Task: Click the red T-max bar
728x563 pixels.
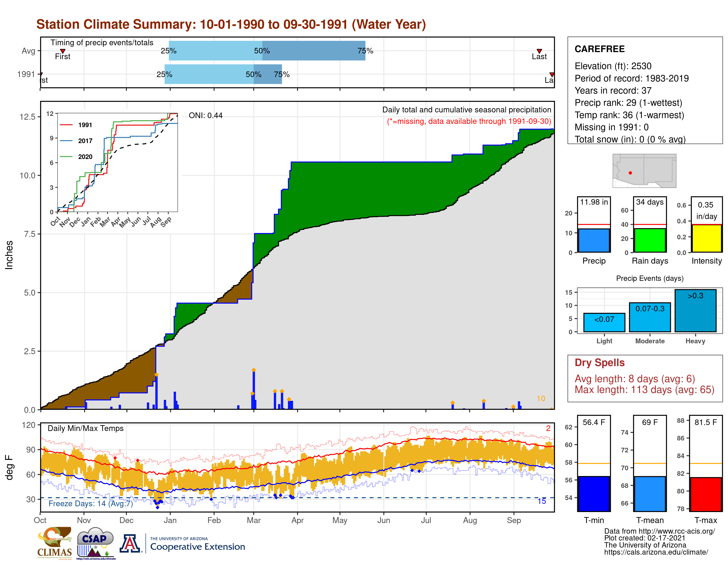Action: [x=706, y=494]
